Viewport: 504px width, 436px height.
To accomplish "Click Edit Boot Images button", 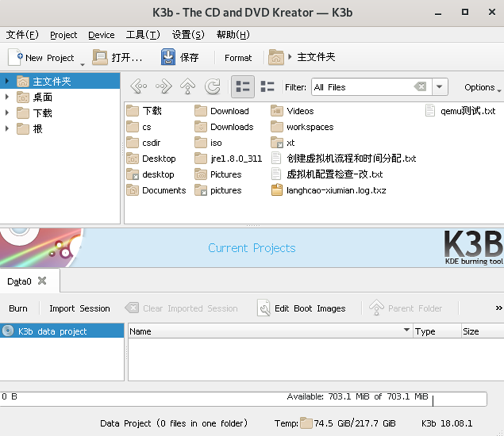I will tap(301, 308).
